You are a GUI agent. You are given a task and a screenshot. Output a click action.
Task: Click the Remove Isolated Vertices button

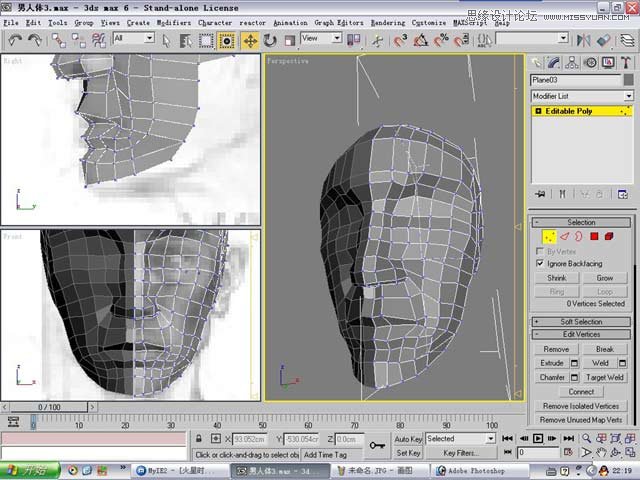pos(581,406)
